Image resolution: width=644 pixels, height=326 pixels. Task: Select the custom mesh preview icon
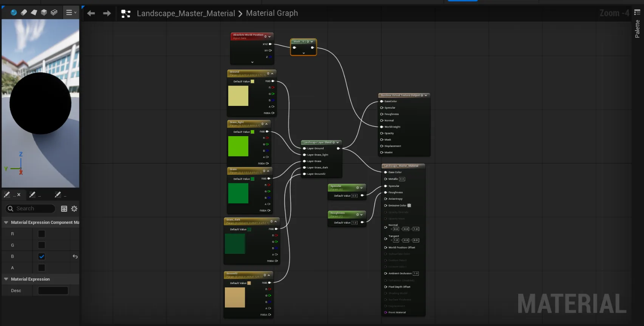(x=54, y=12)
